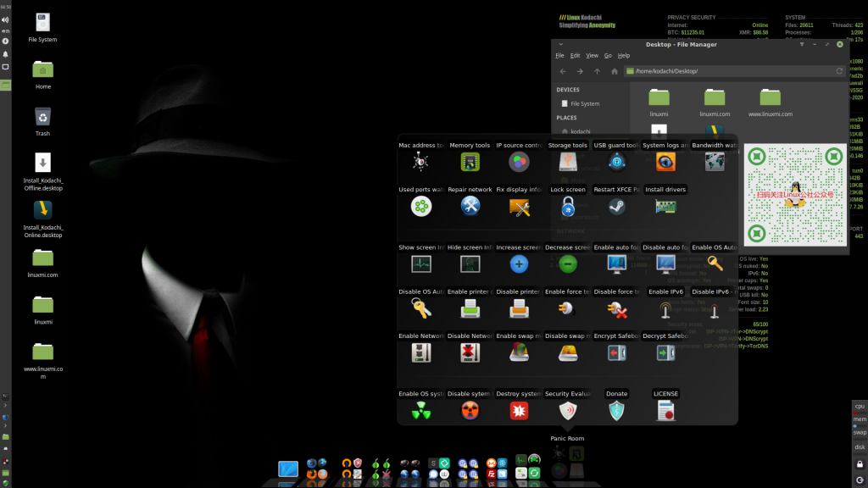Image resolution: width=868 pixels, height=488 pixels.
Task: Select Install_Kodachi_Online.desktop on desktop
Action: [42, 219]
